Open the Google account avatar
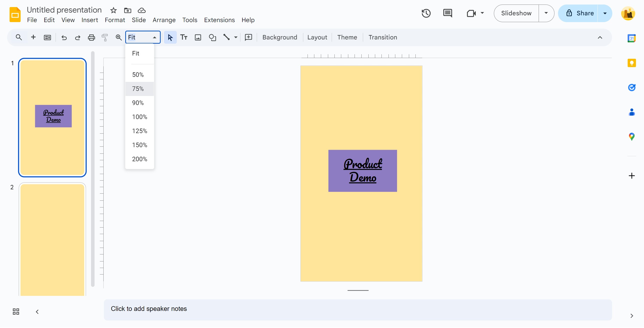 pyautogui.click(x=628, y=13)
